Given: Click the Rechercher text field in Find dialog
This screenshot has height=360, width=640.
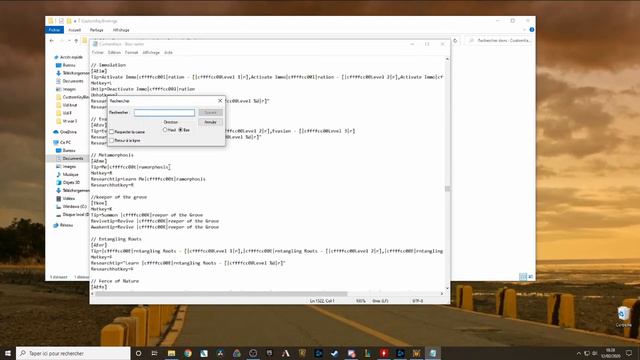Looking at the screenshot, I should [164, 112].
